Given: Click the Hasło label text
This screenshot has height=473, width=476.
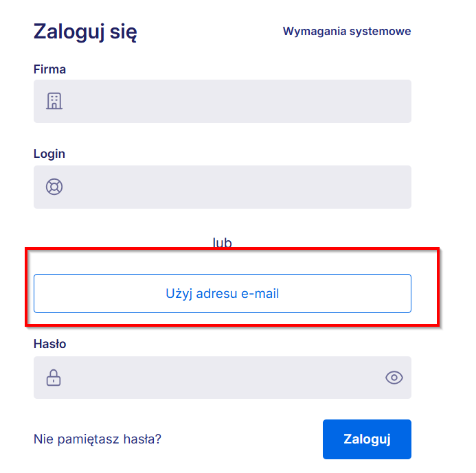Looking at the screenshot, I should [49, 344].
